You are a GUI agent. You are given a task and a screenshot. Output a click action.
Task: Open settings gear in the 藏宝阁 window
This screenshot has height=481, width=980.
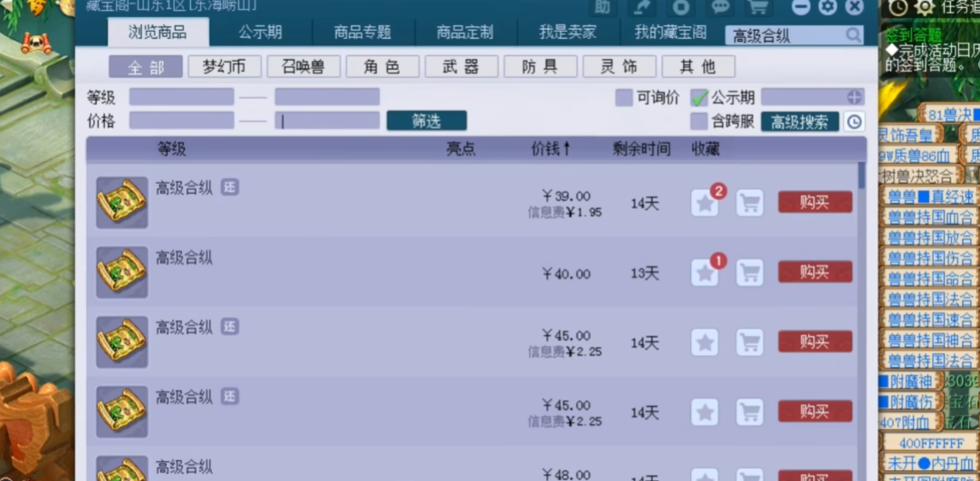click(827, 7)
